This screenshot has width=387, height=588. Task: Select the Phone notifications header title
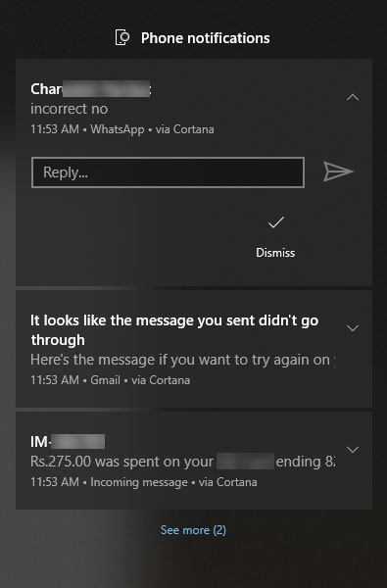[x=205, y=38]
